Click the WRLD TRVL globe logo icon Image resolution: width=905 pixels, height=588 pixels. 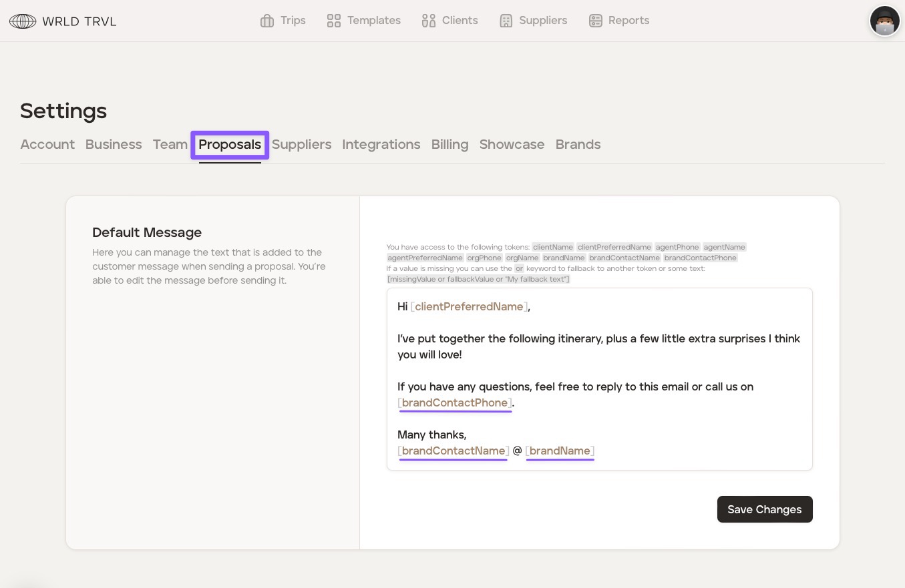coord(23,21)
